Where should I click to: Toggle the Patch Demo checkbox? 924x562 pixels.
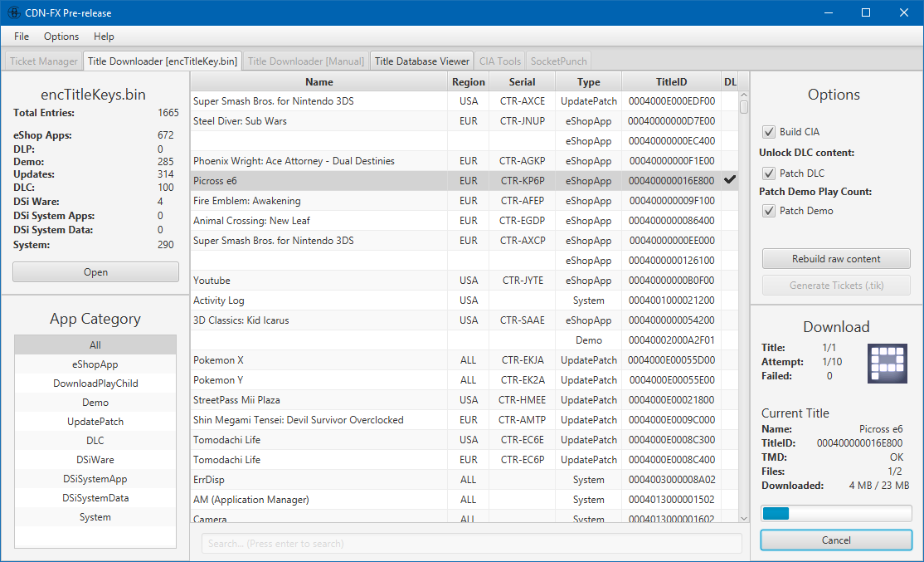768,211
